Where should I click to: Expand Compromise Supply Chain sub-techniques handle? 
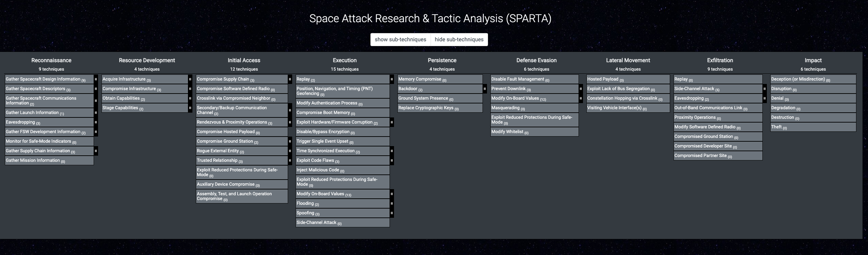[290, 79]
